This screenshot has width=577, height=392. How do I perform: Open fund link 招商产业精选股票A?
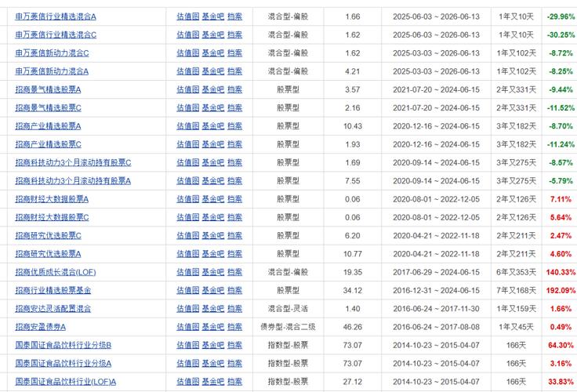(x=48, y=126)
